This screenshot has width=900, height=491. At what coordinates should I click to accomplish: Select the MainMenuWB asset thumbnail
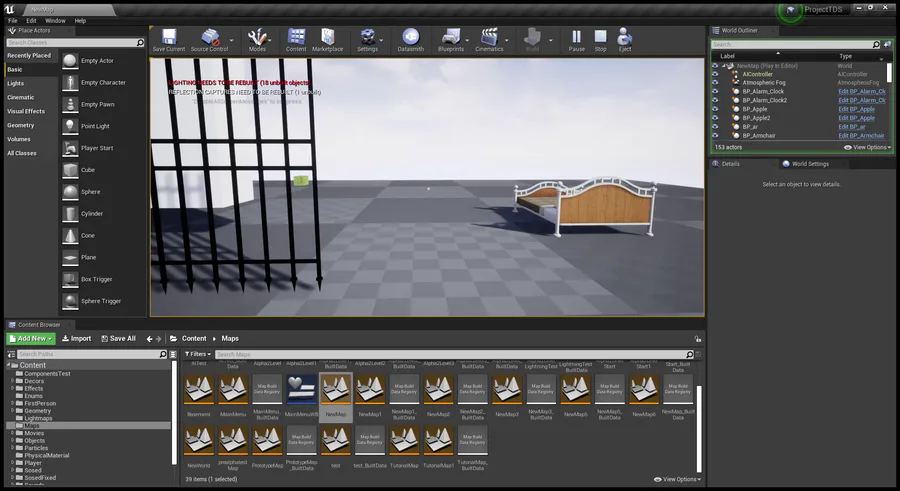[301, 389]
